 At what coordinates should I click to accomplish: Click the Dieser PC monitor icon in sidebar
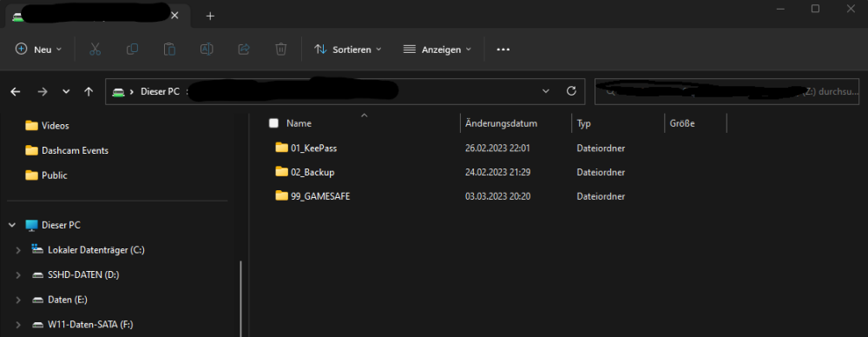31,225
